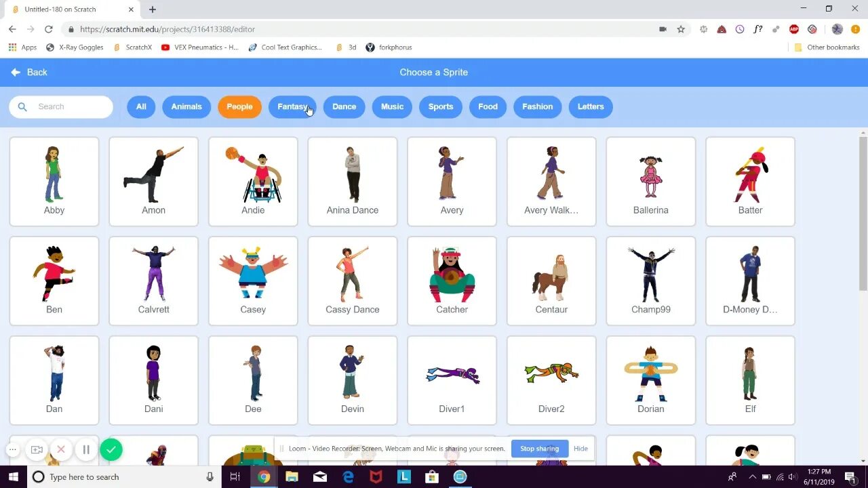Screen dimensions: 868x488
Task: Enable the Animals category filter
Action: tap(186, 106)
